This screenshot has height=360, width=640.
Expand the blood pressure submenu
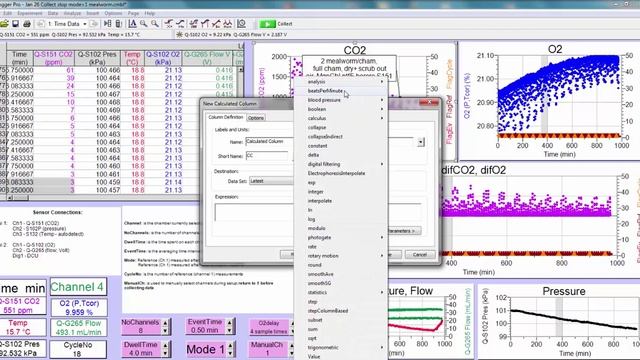[x=341, y=100]
